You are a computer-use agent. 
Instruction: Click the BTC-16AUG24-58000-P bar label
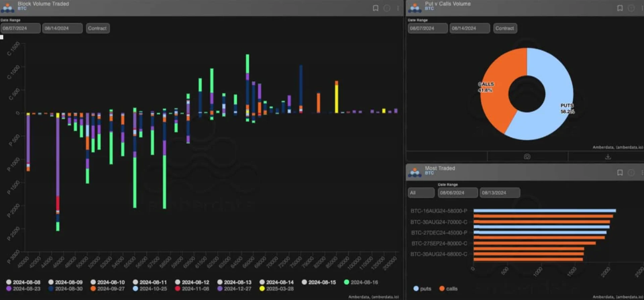coord(439,211)
